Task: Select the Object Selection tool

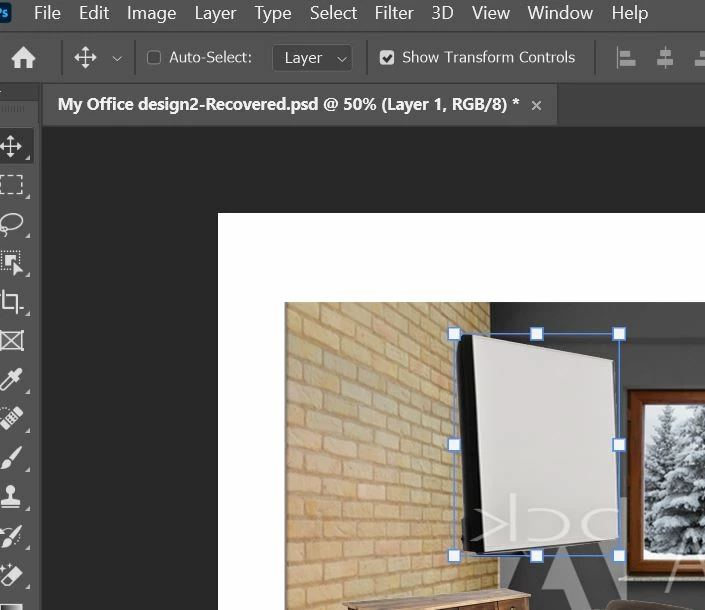Action: (11, 263)
